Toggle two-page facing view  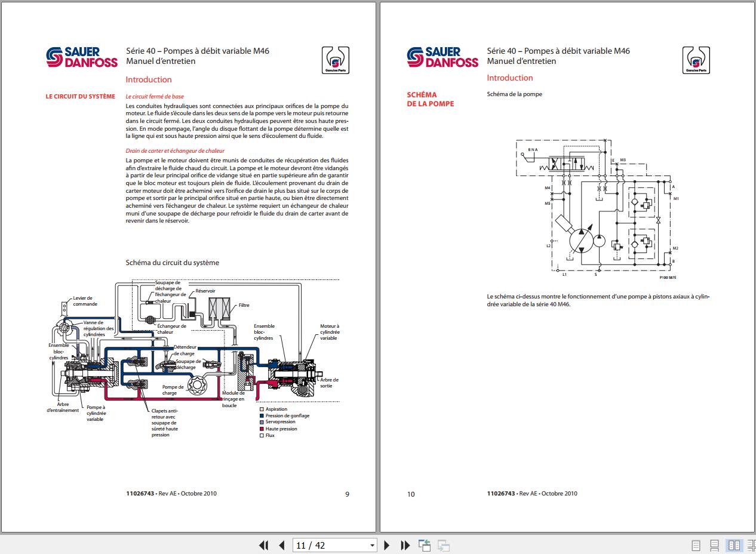pos(734,545)
